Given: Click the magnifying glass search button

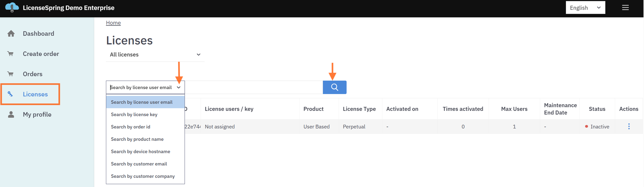Looking at the screenshot, I should tap(334, 87).
